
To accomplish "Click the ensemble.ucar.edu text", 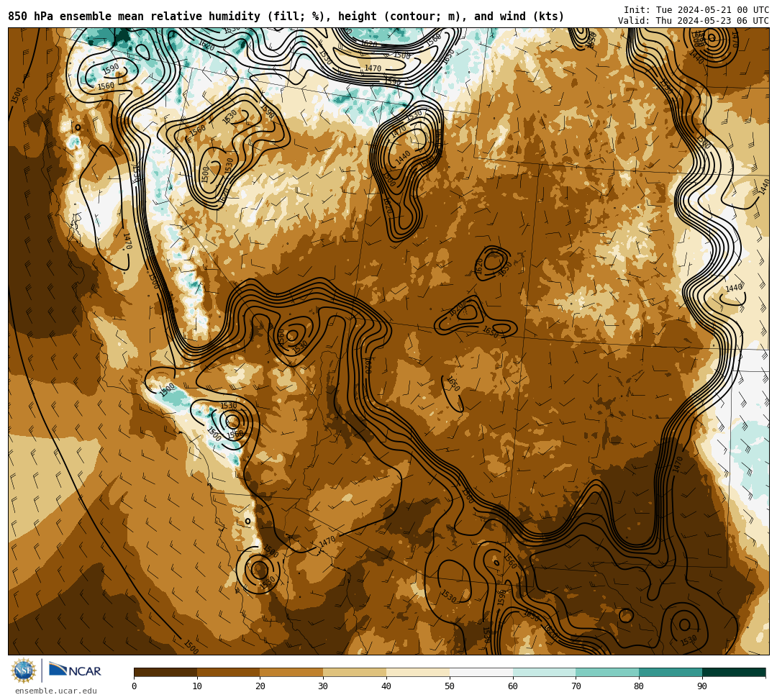I will coord(56,691).
